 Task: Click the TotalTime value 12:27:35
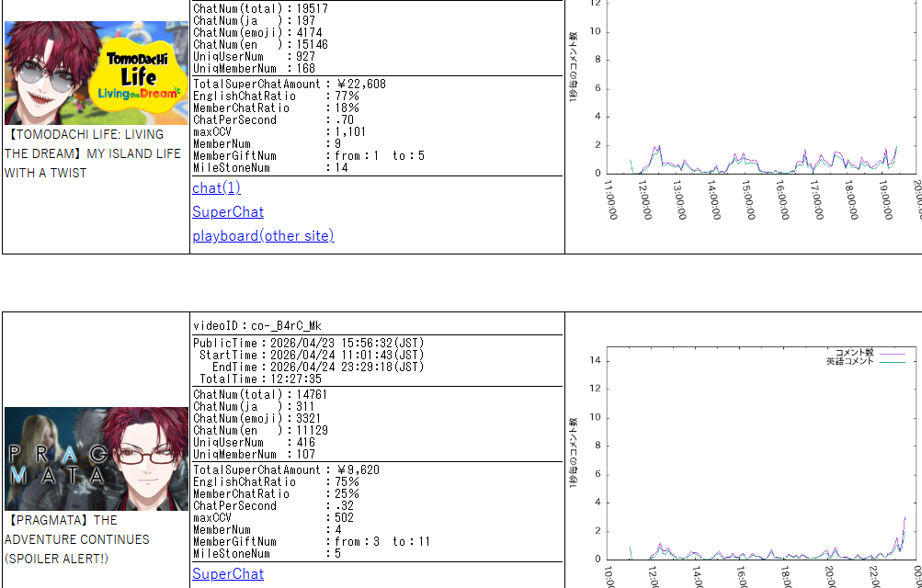296,379
